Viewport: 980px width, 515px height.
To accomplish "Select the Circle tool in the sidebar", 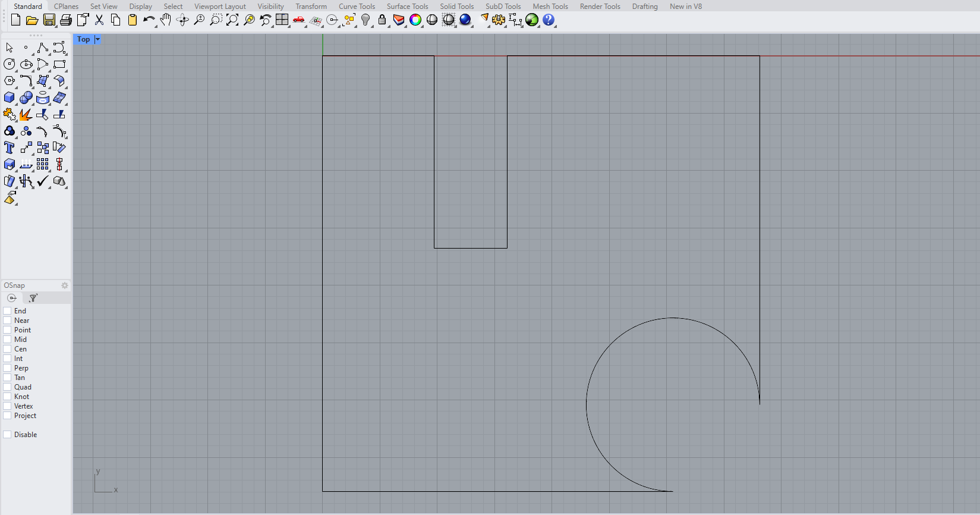I will coord(9,64).
